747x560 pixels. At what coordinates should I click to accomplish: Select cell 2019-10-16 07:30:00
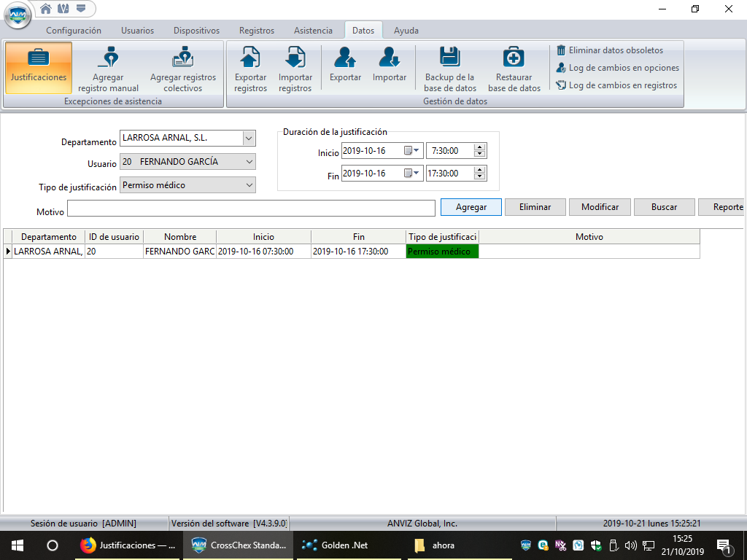pyautogui.click(x=263, y=252)
